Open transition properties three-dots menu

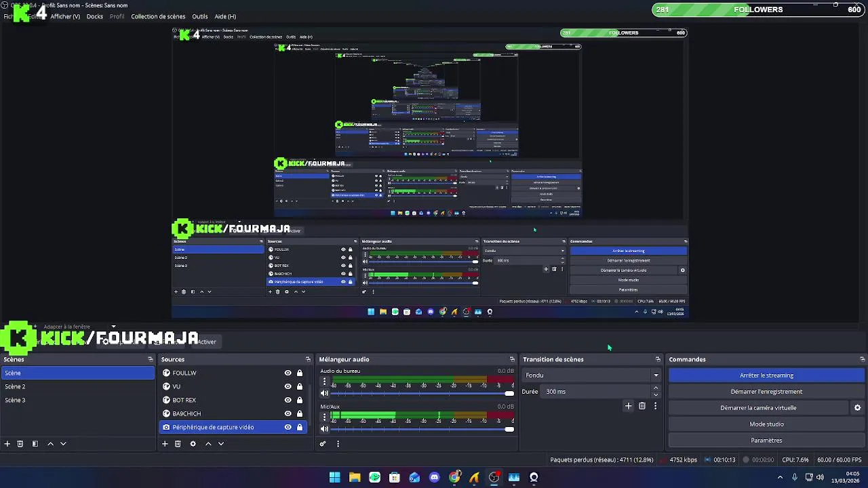(x=655, y=406)
